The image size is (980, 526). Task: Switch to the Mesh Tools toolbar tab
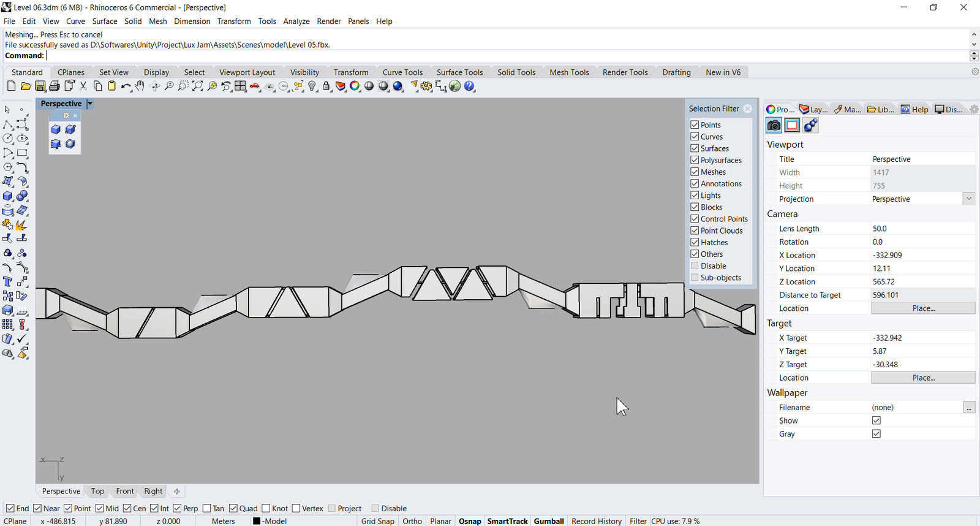tap(569, 72)
